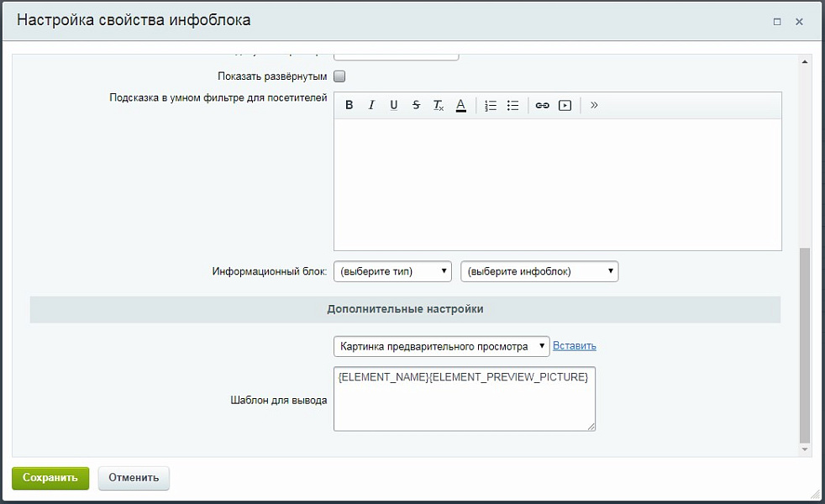Image resolution: width=825 pixels, height=504 pixels.
Task: Apply bold formatting in the hint editor
Action: [349, 104]
